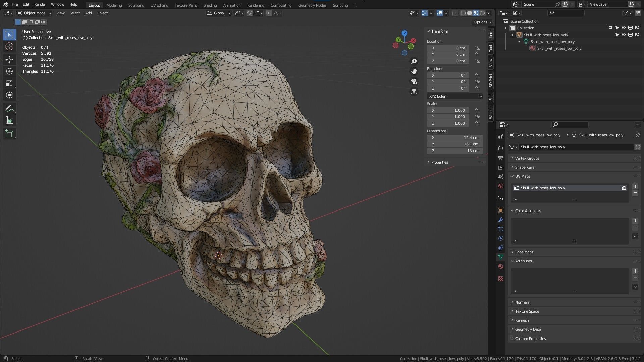Switch perspective/orthographic grid icon
The height and width of the screenshot is (362, 644).
(x=414, y=92)
